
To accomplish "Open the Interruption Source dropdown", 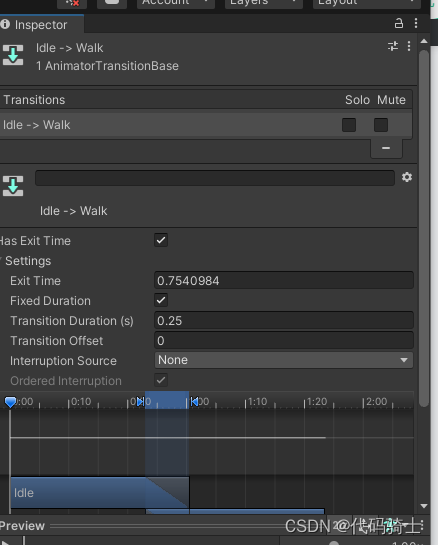I will tap(284, 360).
